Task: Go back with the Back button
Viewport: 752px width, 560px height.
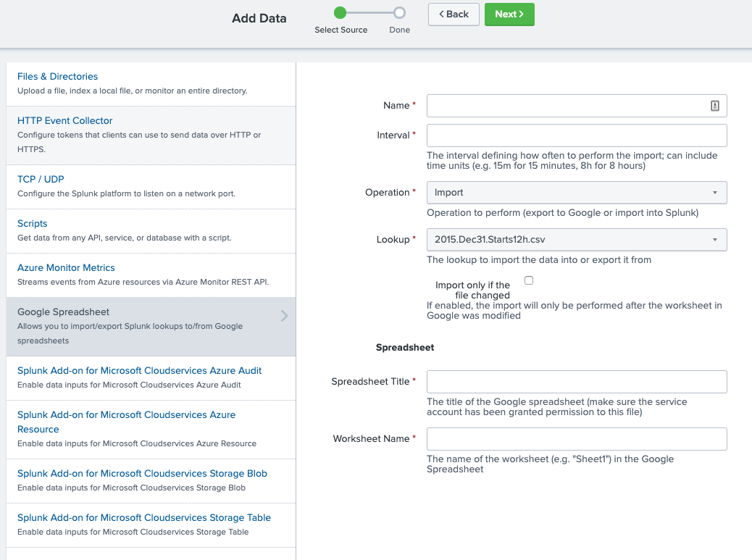Action: (454, 14)
